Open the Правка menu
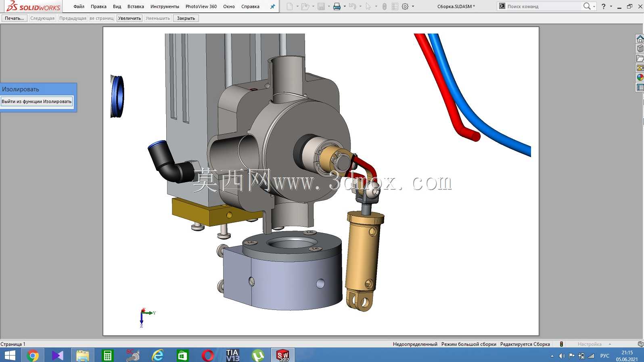 tap(98, 6)
